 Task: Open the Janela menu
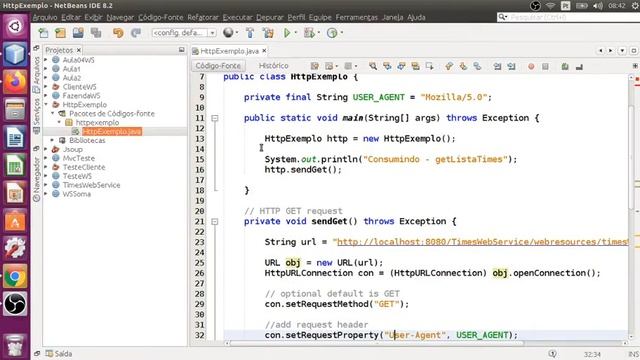(393, 17)
